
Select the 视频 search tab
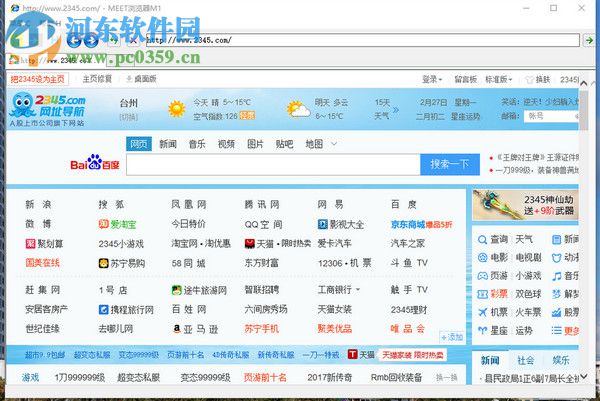pyautogui.click(x=226, y=144)
